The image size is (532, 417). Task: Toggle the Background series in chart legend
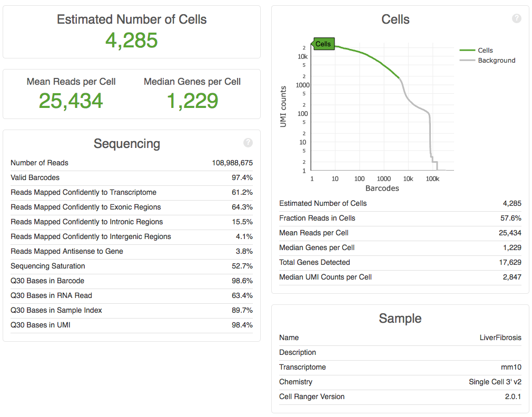(x=488, y=61)
